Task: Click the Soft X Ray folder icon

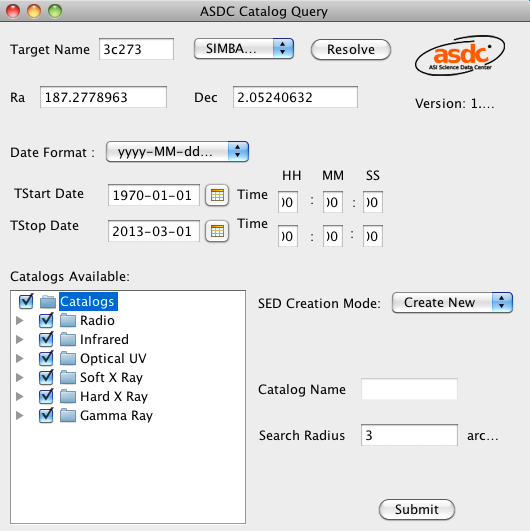Action: point(68,377)
